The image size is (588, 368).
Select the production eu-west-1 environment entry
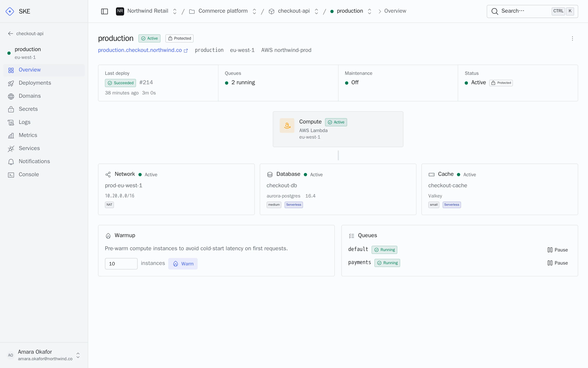[x=44, y=53]
